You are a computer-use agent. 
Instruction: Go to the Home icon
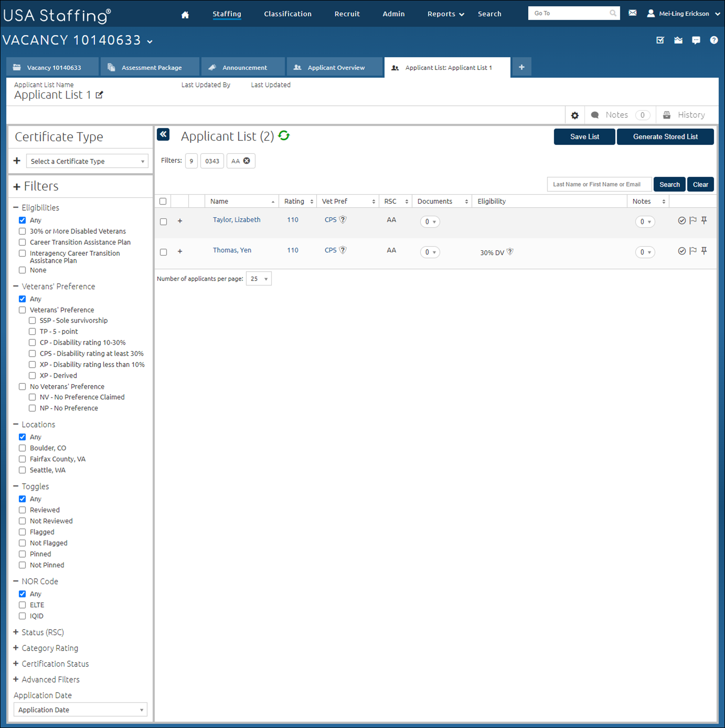pyautogui.click(x=185, y=14)
